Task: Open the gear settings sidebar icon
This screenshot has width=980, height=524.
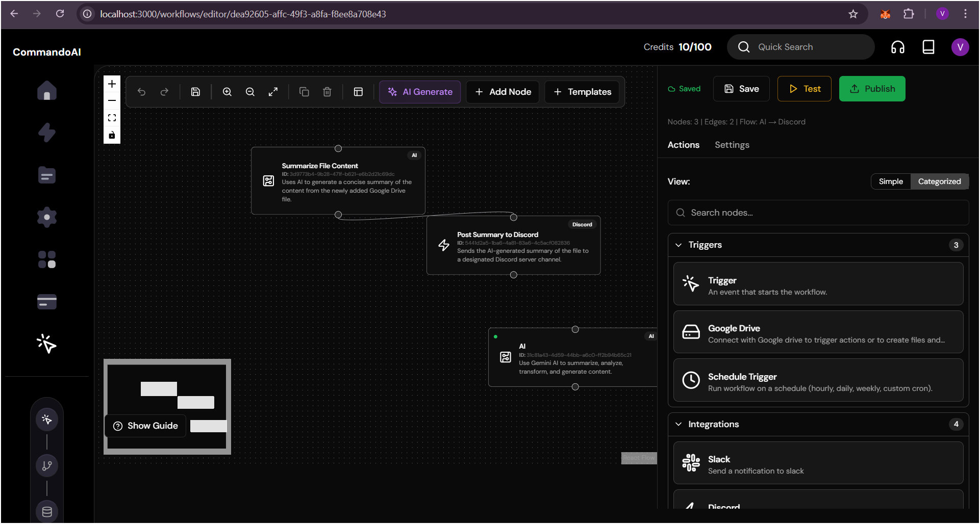Action: point(46,217)
